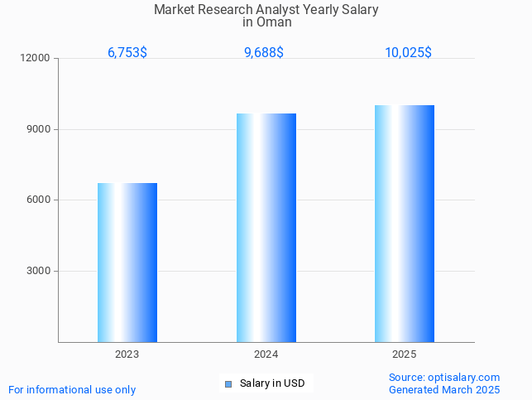The height and width of the screenshot is (400, 532).
Task: Click the 12000 y-axis label
Action: click(x=35, y=58)
